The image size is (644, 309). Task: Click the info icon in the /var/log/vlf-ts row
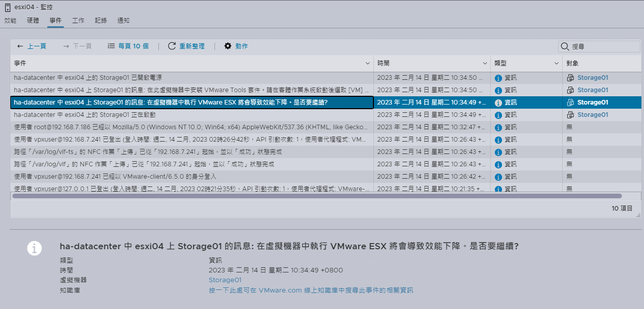pyautogui.click(x=498, y=152)
